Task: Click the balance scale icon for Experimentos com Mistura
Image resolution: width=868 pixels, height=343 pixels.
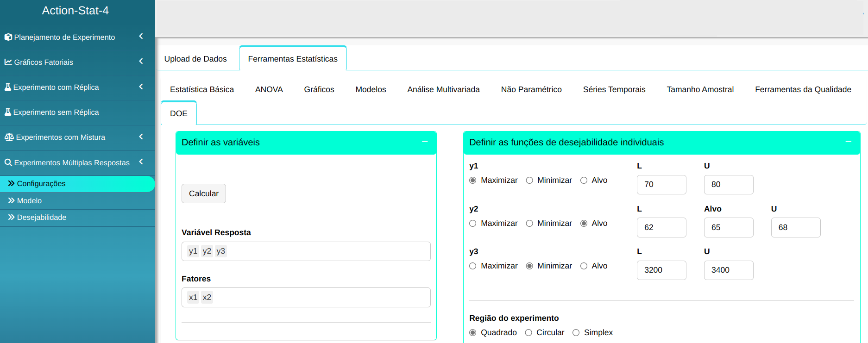Action: pos(9,137)
